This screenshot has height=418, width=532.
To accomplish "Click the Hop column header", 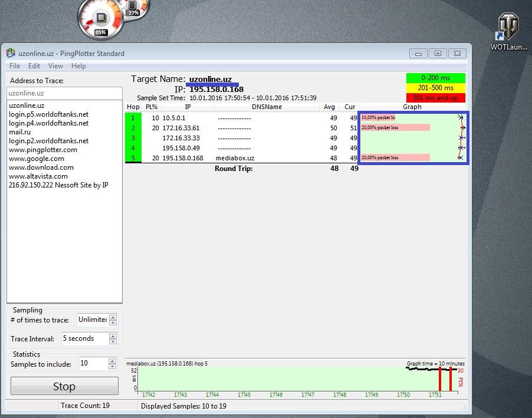I will click(133, 107).
